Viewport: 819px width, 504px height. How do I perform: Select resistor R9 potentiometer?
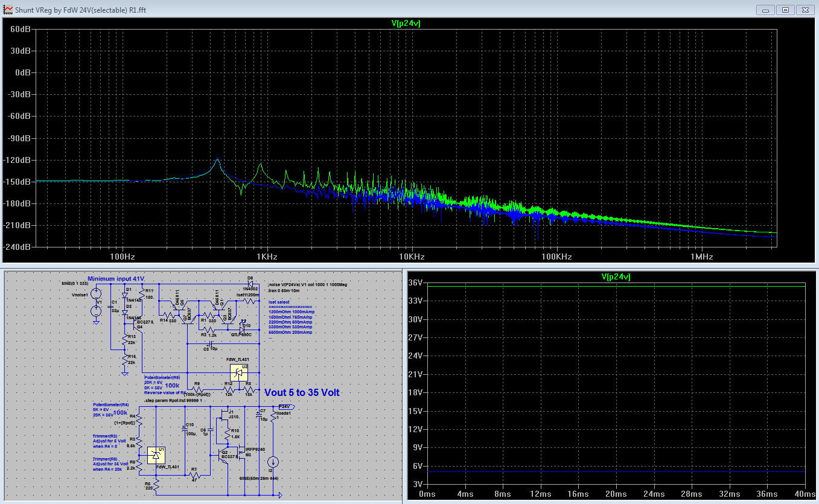click(197, 390)
